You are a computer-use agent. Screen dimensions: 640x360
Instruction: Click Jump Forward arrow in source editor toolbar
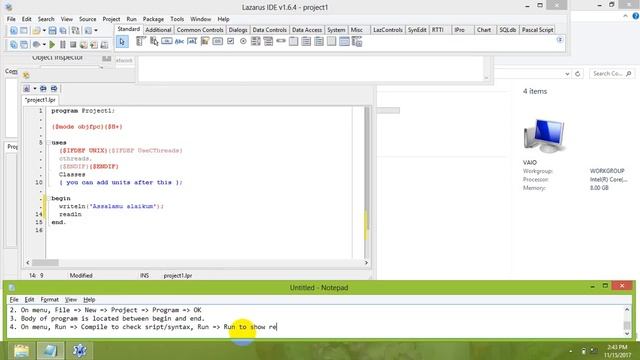click(54, 89)
